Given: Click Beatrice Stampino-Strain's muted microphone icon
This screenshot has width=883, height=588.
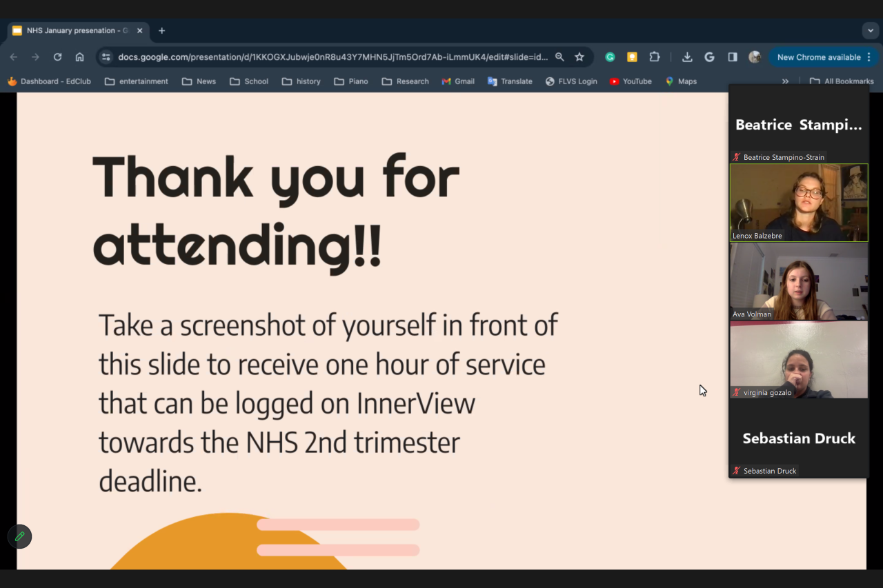Looking at the screenshot, I should pyautogui.click(x=737, y=157).
